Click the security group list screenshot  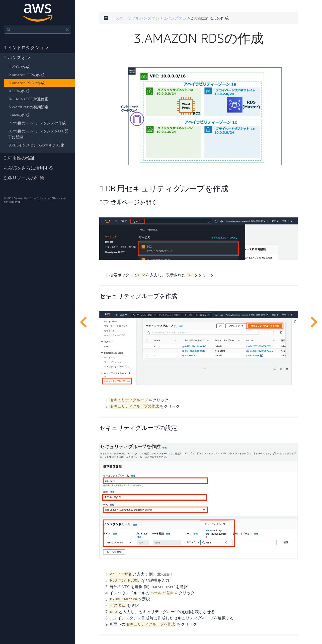pyautogui.click(x=199, y=348)
